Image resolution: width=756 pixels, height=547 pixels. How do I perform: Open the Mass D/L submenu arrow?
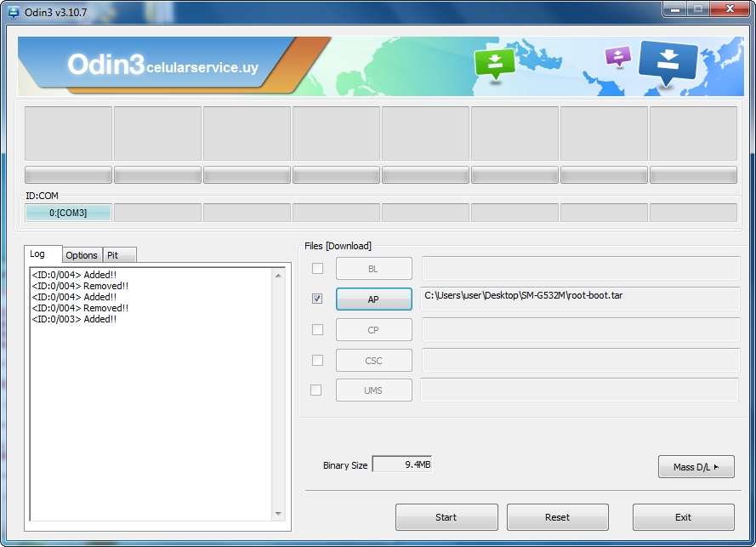717,467
